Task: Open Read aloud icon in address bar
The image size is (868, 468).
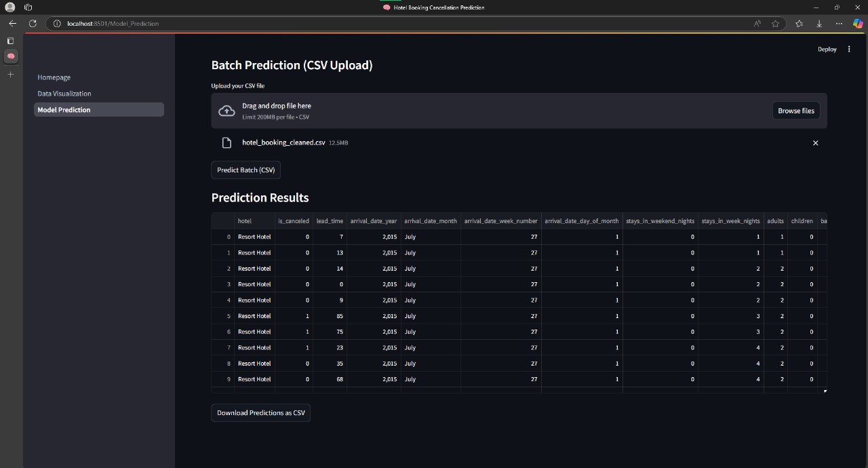Action: coord(757,23)
